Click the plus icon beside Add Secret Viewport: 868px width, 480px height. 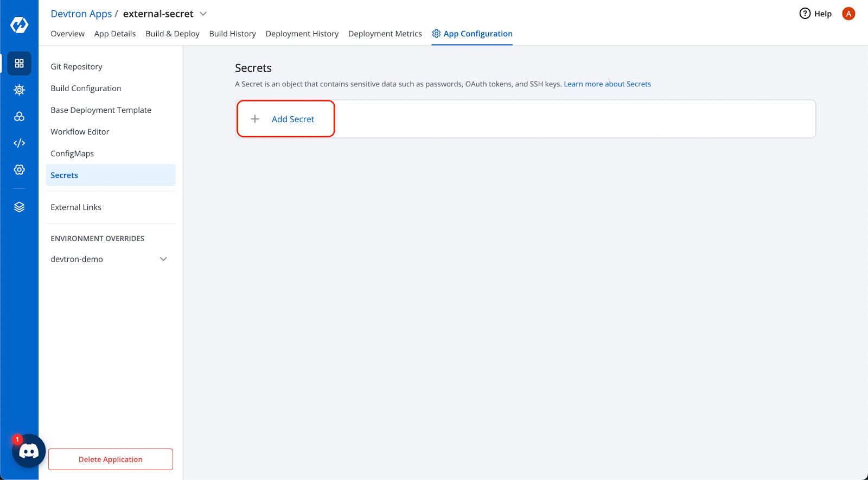click(255, 119)
